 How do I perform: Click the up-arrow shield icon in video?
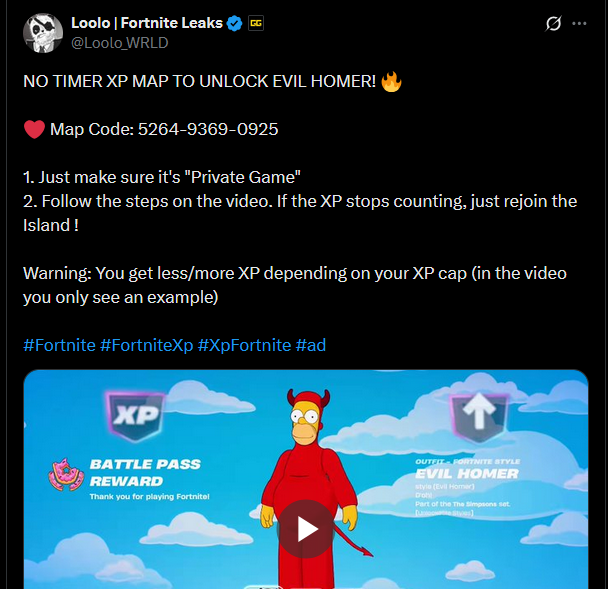point(479,417)
